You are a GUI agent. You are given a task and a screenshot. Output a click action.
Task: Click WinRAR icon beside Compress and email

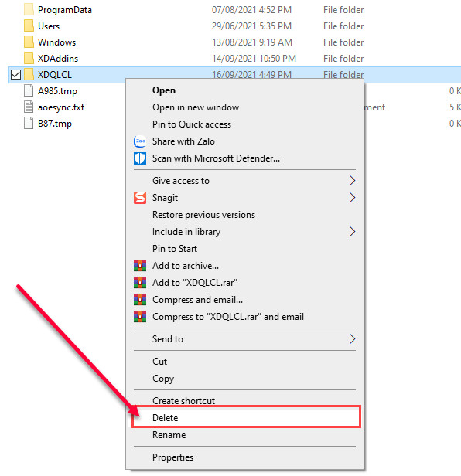point(140,300)
